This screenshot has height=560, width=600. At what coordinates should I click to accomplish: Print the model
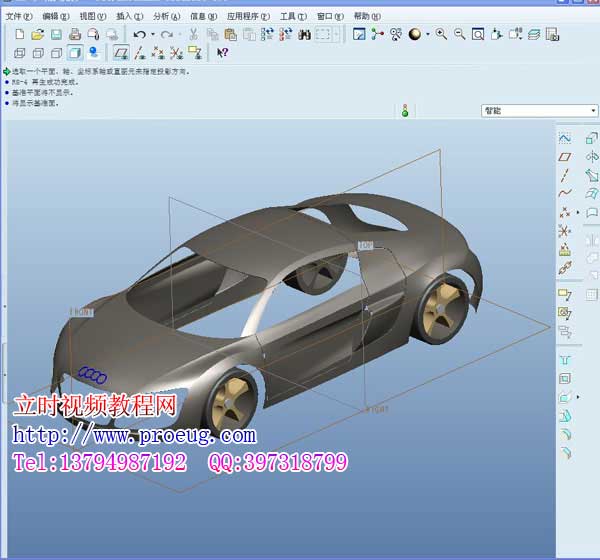pyautogui.click(x=75, y=34)
